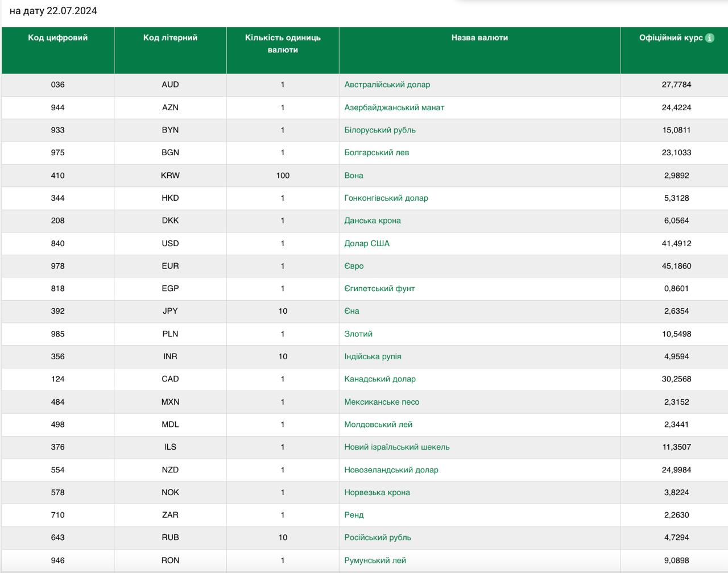The width and height of the screenshot is (728, 573).
Task: Open the Вона currency link
Action: (x=353, y=176)
